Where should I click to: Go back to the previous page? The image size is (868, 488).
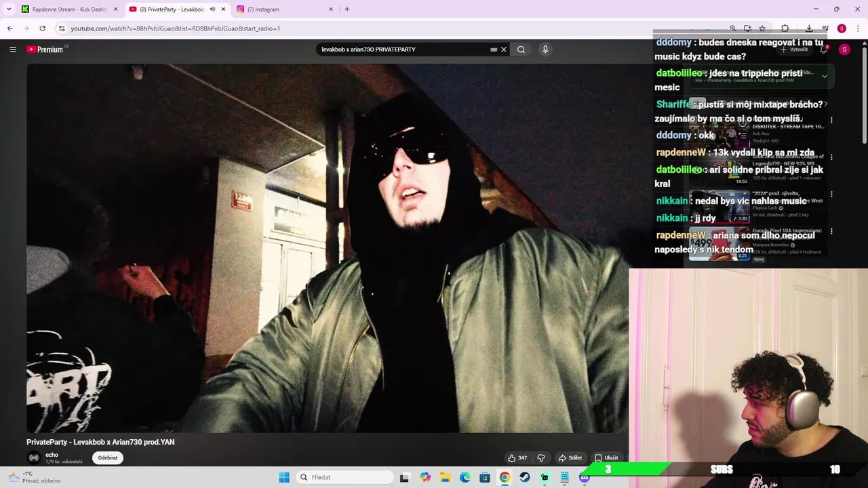tap(9, 28)
